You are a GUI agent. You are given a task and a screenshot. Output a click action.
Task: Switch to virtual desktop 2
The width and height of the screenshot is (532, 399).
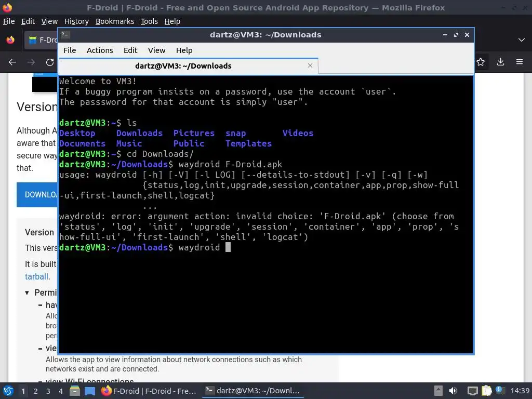36,391
